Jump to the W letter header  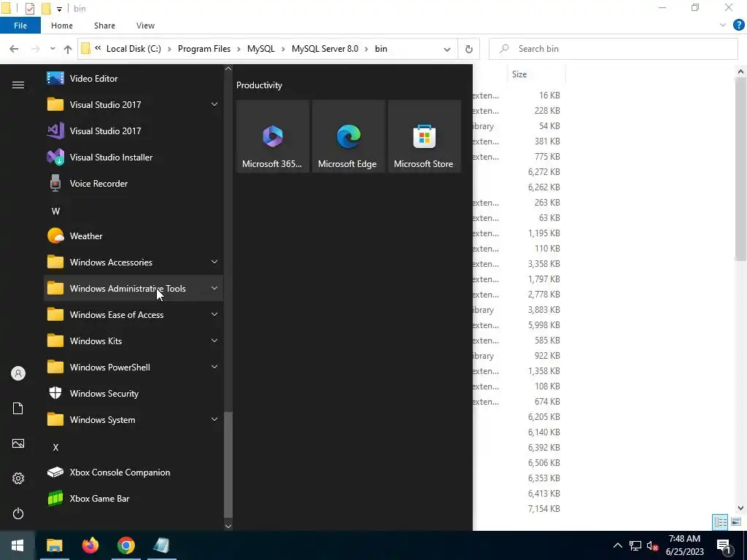[x=55, y=211]
